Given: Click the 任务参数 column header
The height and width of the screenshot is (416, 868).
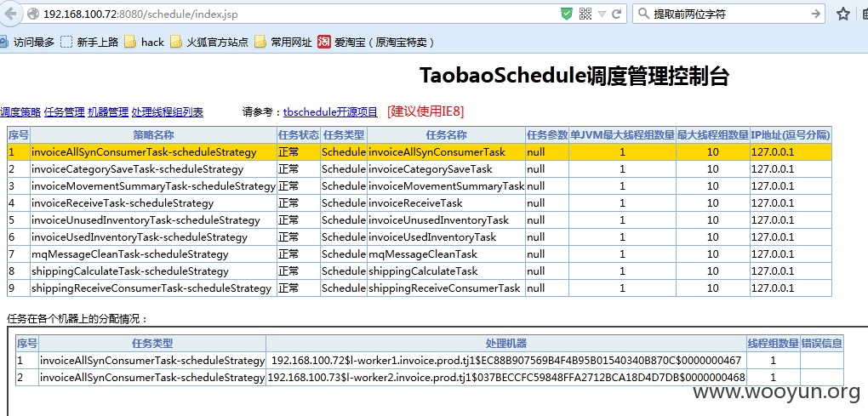Looking at the screenshot, I should [547, 134].
